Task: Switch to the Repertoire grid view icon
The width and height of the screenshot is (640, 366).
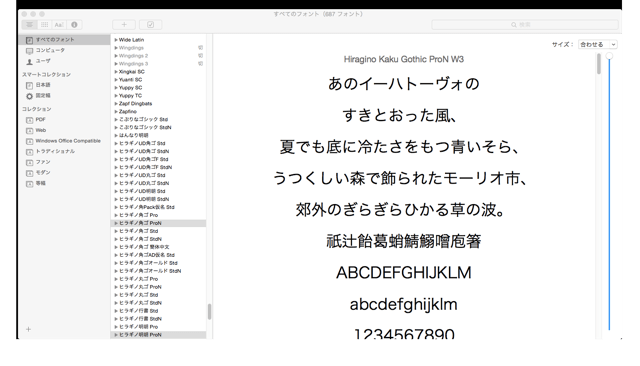Action: (x=44, y=25)
